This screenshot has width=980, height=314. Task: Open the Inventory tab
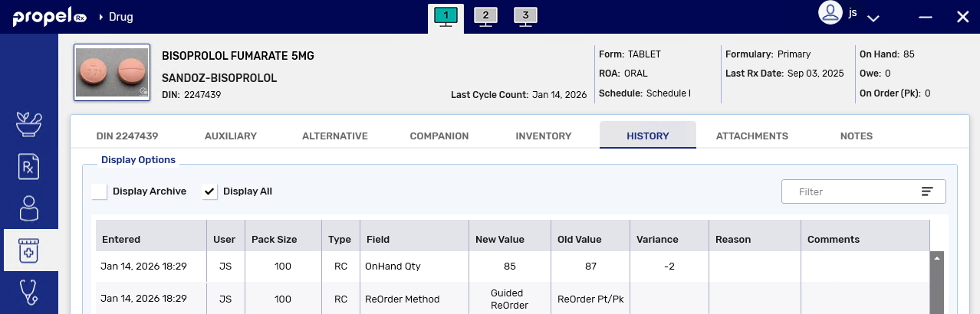tap(544, 136)
